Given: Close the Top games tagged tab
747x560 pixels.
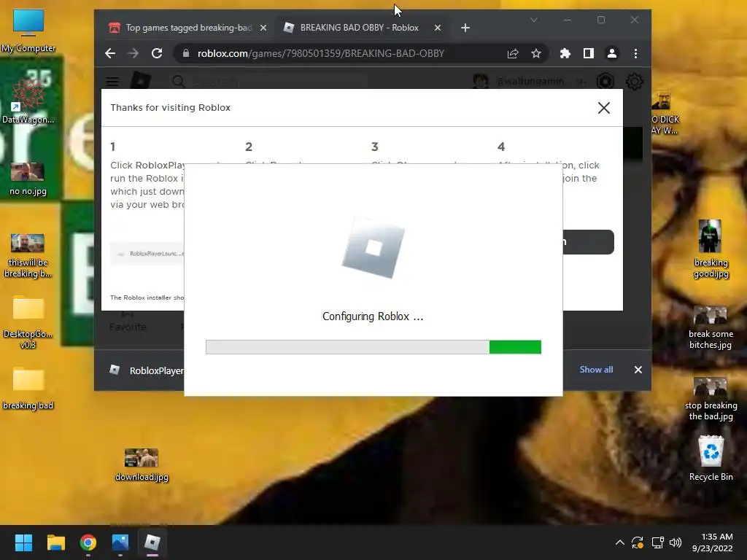Looking at the screenshot, I should tap(263, 28).
